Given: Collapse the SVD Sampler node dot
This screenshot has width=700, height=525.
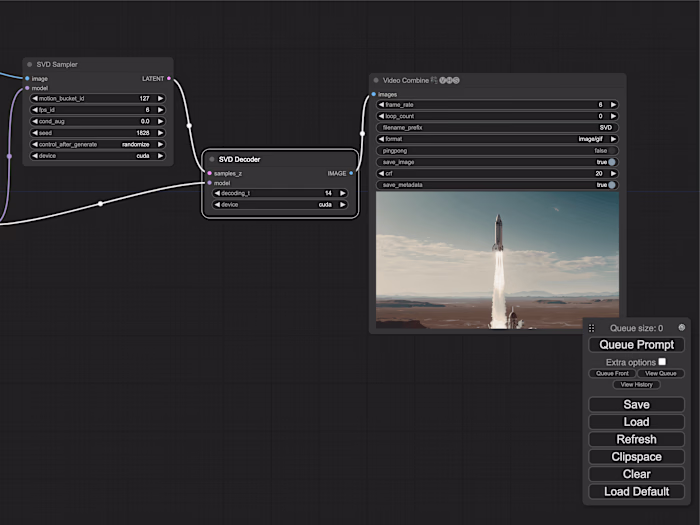Looking at the screenshot, I should coord(29,64).
